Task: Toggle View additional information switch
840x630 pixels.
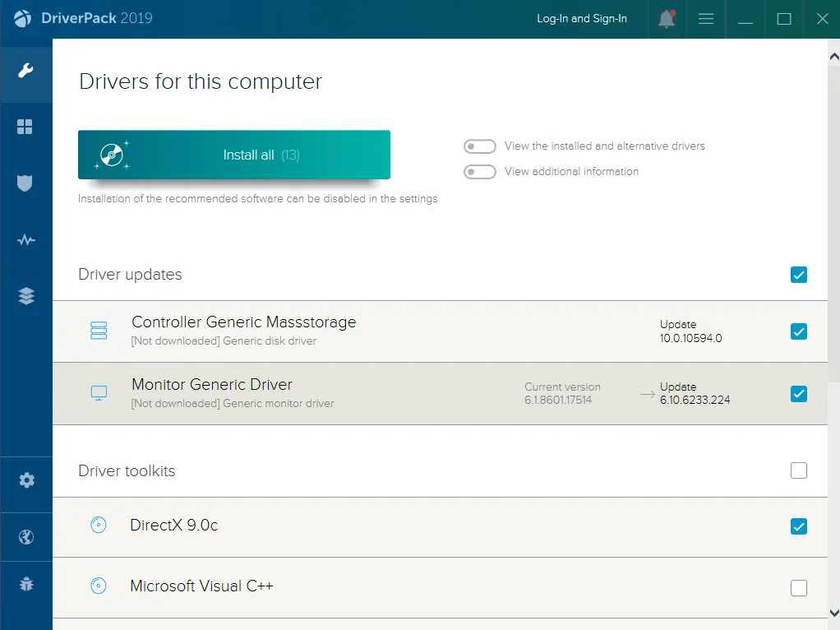Action: point(479,172)
